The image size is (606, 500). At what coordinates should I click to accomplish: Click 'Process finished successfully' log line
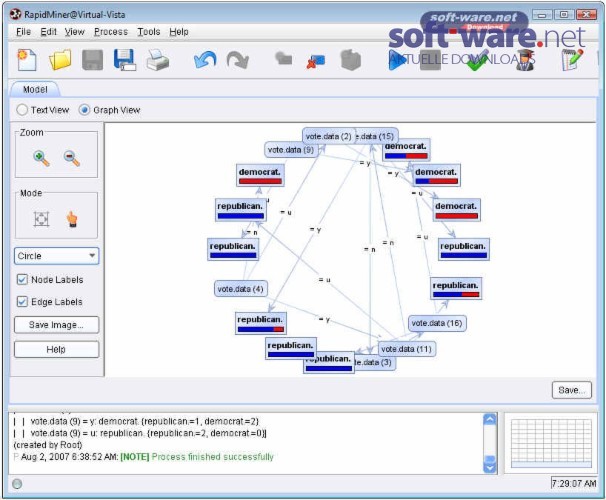tap(212, 457)
